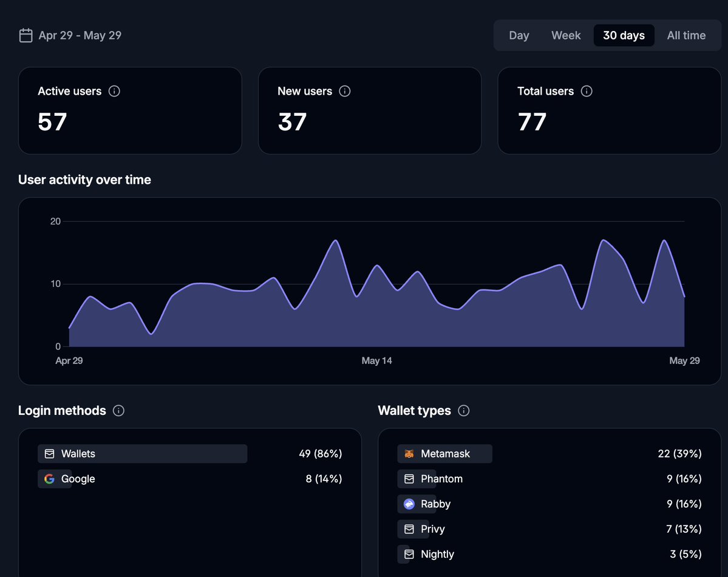This screenshot has height=577, width=728.
Task: Click the Total users value 77
Action: pos(532,122)
